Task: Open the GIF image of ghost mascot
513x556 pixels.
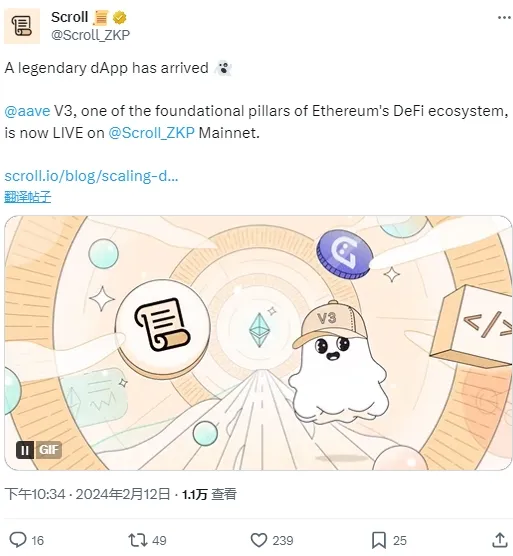Action: point(258,343)
